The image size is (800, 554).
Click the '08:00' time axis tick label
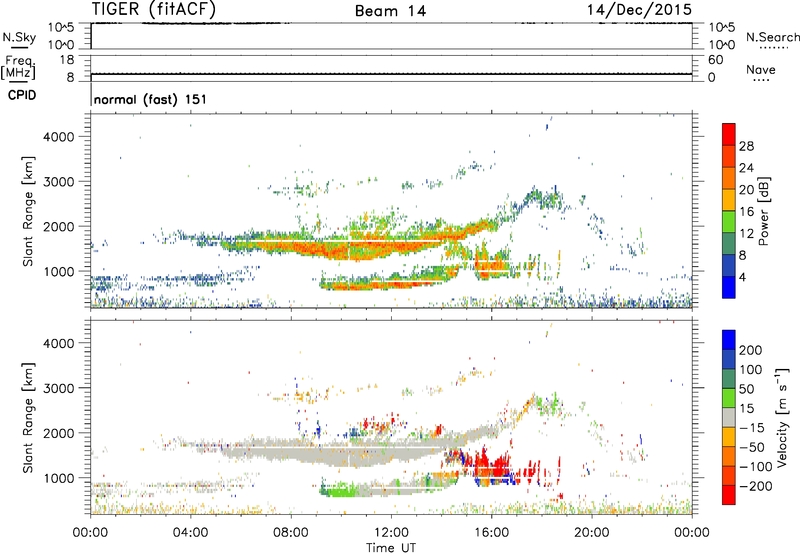291,532
